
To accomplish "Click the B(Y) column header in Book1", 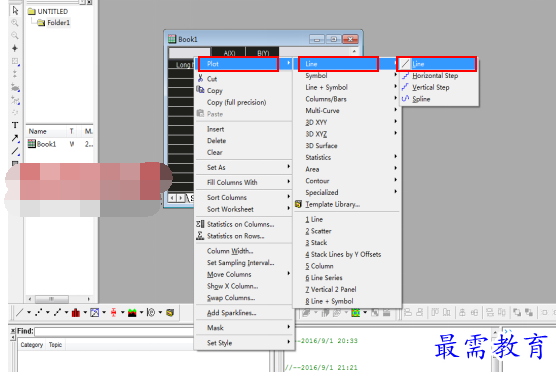I will (263, 53).
